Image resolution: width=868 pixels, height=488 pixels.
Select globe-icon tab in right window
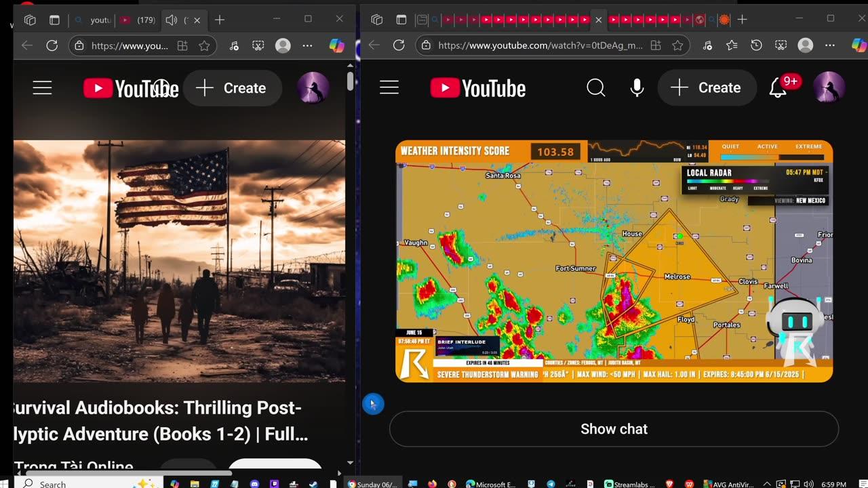[700, 20]
